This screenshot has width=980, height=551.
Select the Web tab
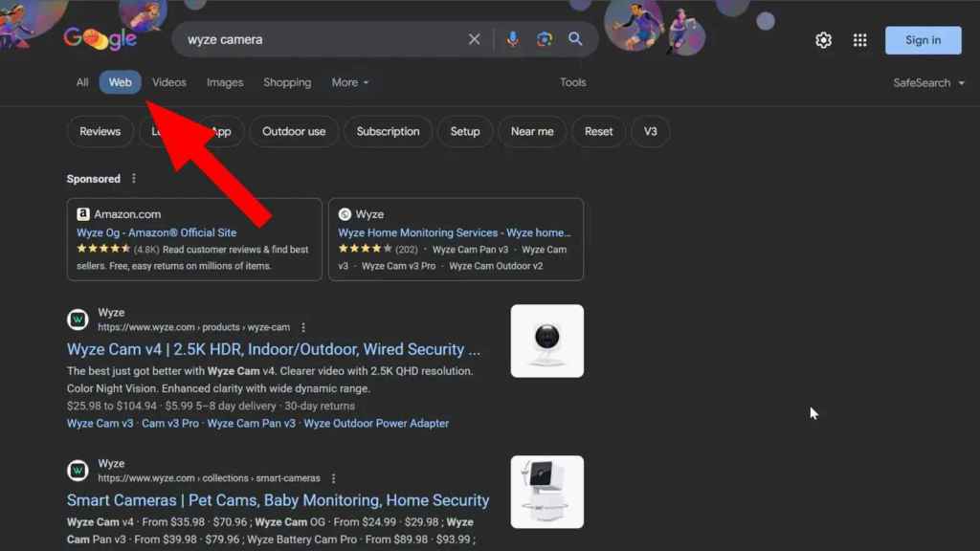[x=120, y=82]
